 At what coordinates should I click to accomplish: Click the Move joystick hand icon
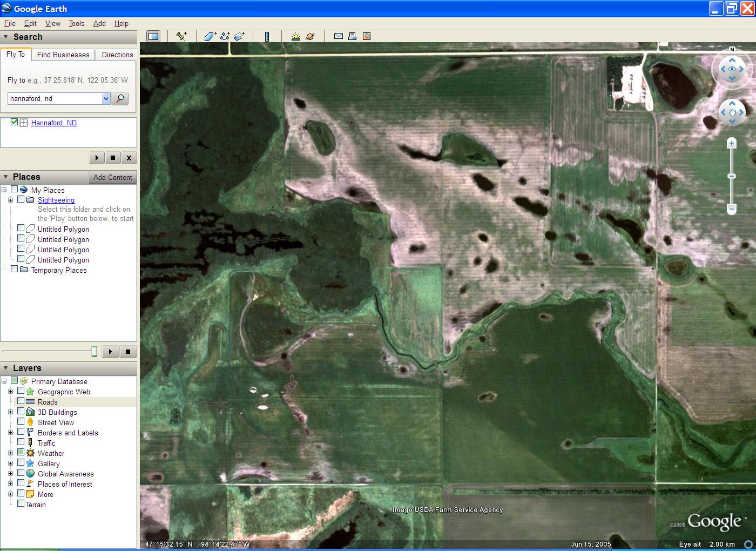coord(732,112)
